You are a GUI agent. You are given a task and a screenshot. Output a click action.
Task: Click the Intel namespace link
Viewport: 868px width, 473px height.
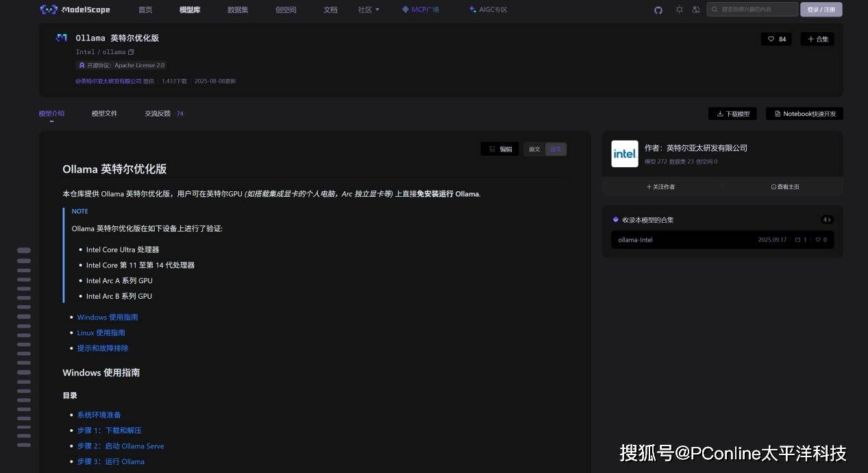pyautogui.click(x=85, y=52)
